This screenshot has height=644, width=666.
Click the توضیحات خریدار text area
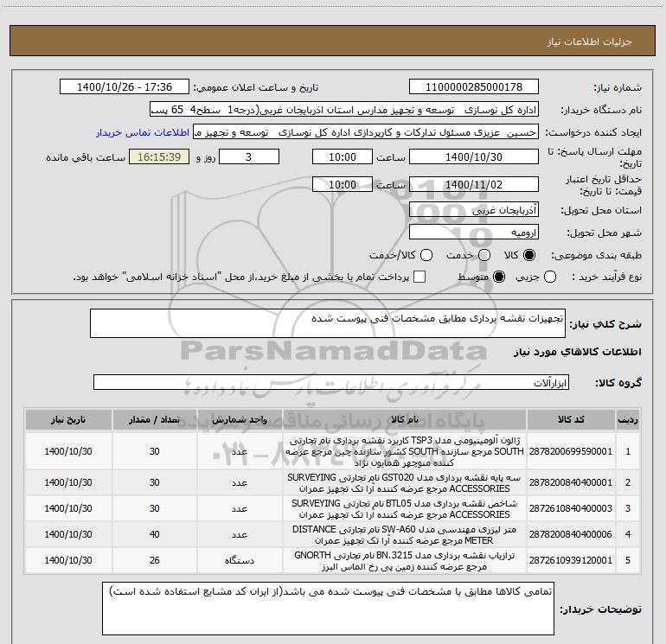329,609
